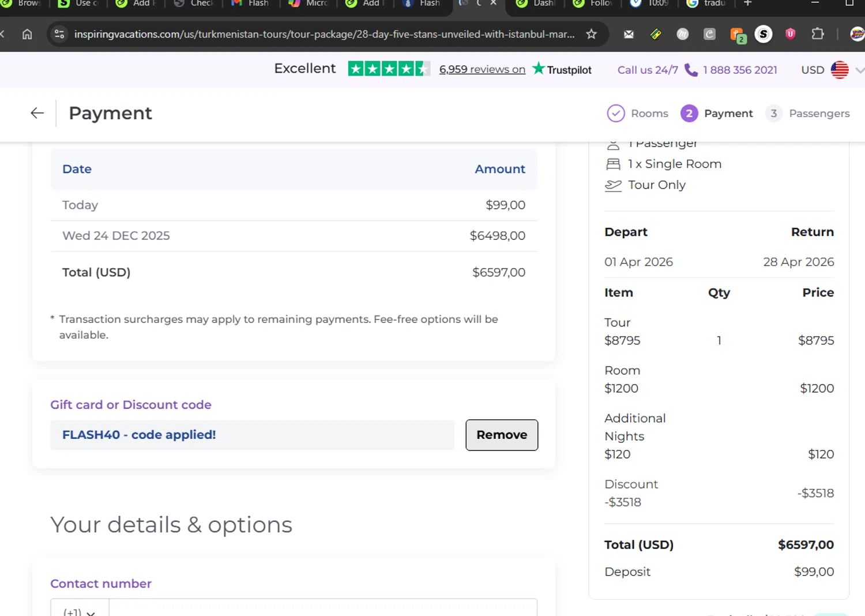Switch to the Follo tab
The height and width of the screenshot is (616, 865).
(x=593, y=3)
